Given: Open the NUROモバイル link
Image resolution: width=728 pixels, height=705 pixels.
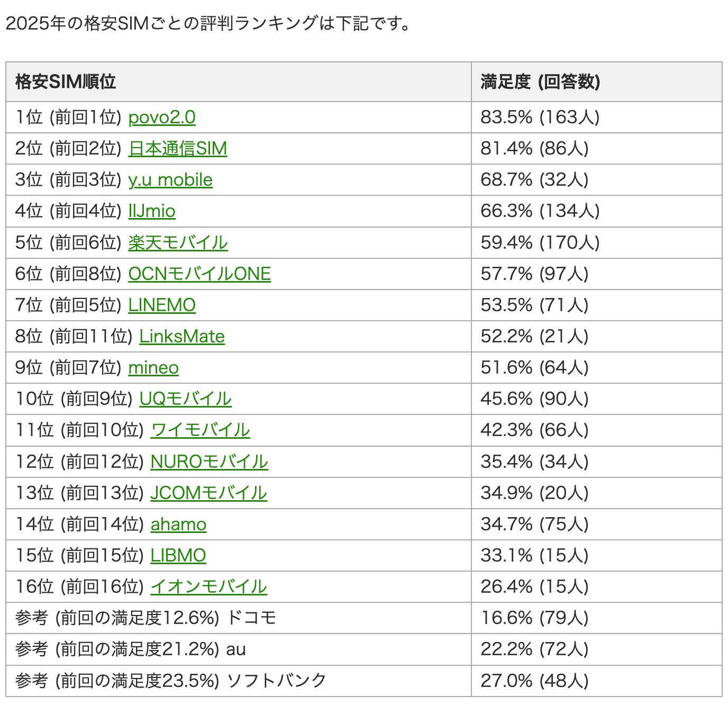Looking at the screenshot, I should click(x=210, y=462).
